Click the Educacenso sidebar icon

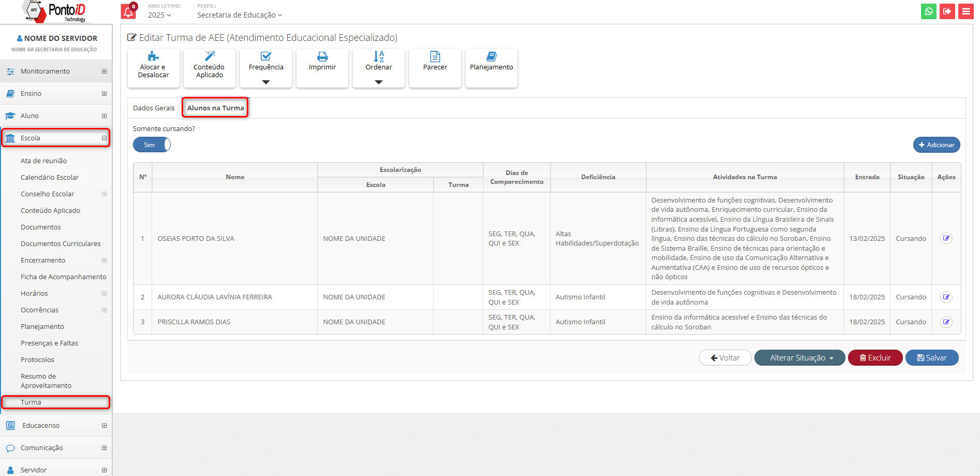(10, 426)
